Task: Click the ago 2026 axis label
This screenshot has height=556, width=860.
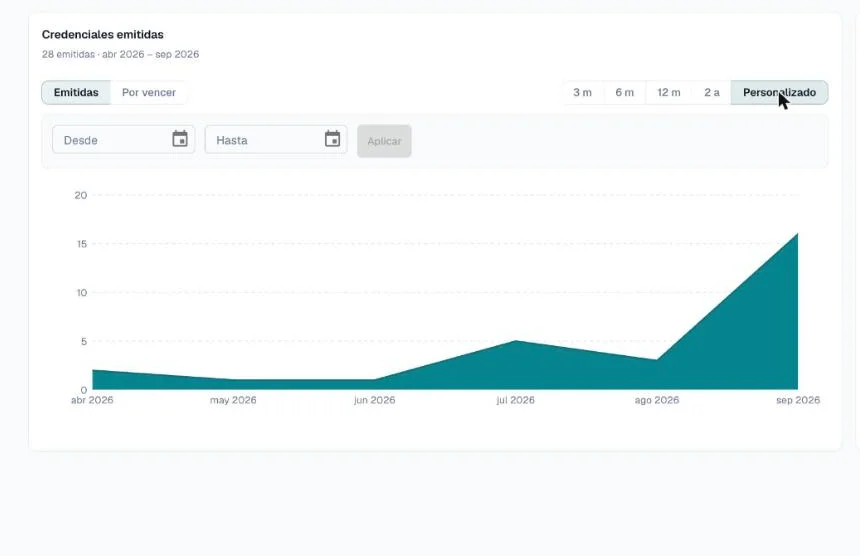Action: click(x=657, y=400)
